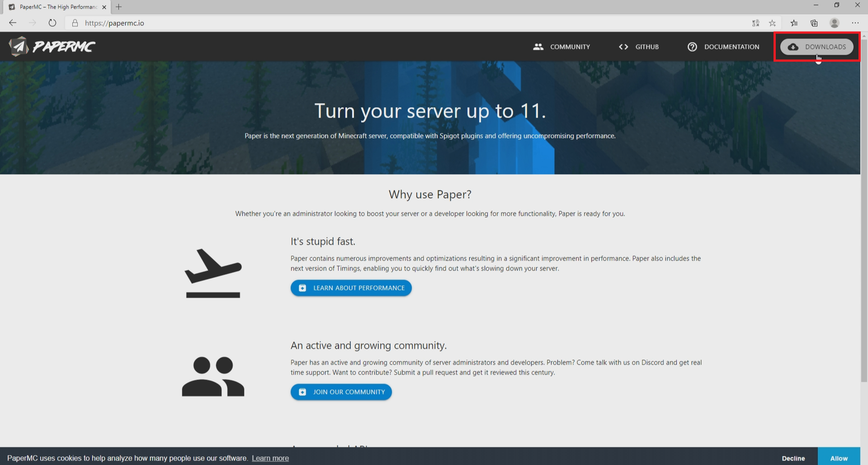Click the vertical page scrollbar
Image resolution: width=868 pixels, height=465 pixels.
tap(864, 210)
